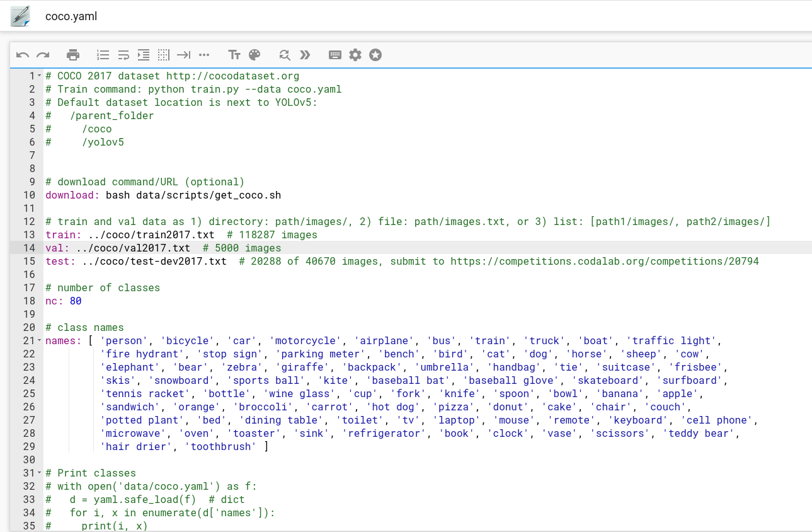The height and width of the screenshot is (532, 812).
Task: Click the '# 118287 images' comment
Action: (272, 234)
